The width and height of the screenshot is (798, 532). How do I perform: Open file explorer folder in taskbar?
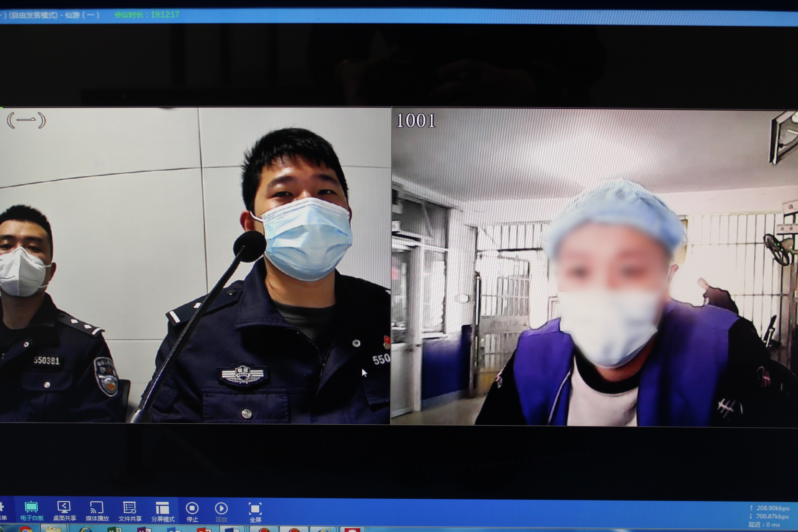54,530
